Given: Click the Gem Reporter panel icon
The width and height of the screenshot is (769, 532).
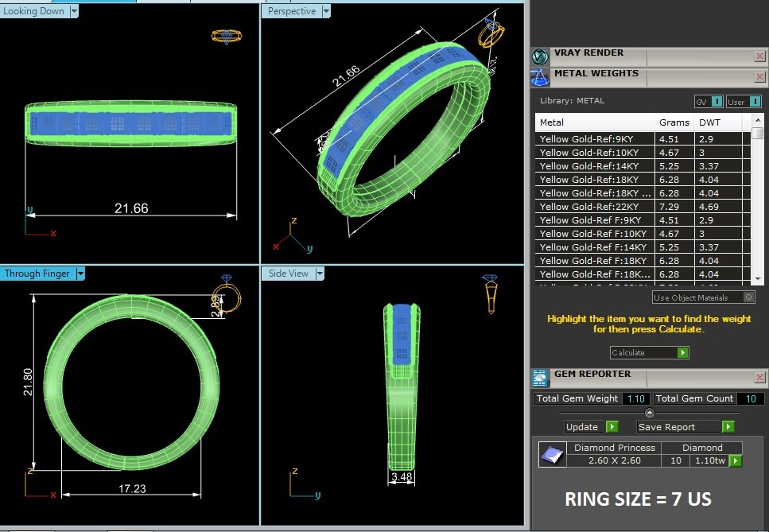Looking at the screenshot, I should (541, 378).
